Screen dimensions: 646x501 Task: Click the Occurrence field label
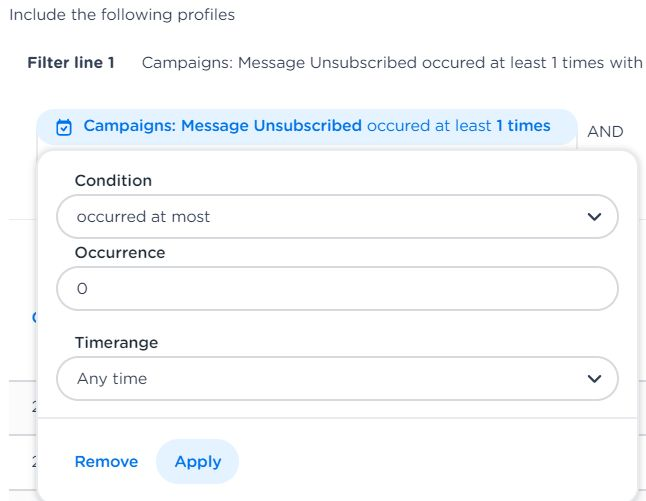pyautogui.click(x=120, y=253)
